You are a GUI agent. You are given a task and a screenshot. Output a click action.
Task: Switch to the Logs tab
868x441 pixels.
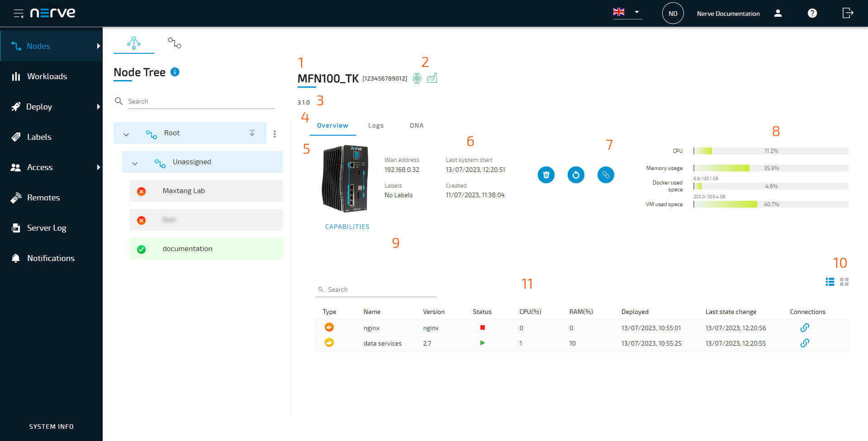coord(376,125)
